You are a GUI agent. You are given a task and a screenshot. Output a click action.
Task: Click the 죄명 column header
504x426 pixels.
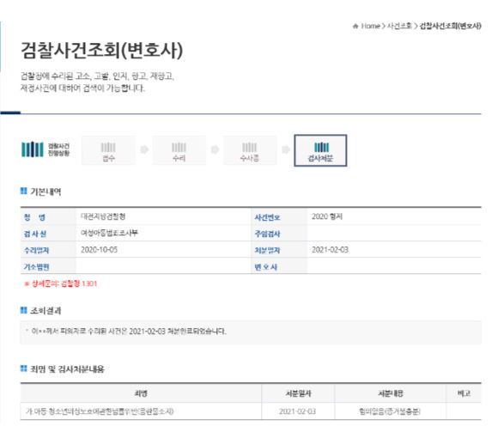pos(141,393)
